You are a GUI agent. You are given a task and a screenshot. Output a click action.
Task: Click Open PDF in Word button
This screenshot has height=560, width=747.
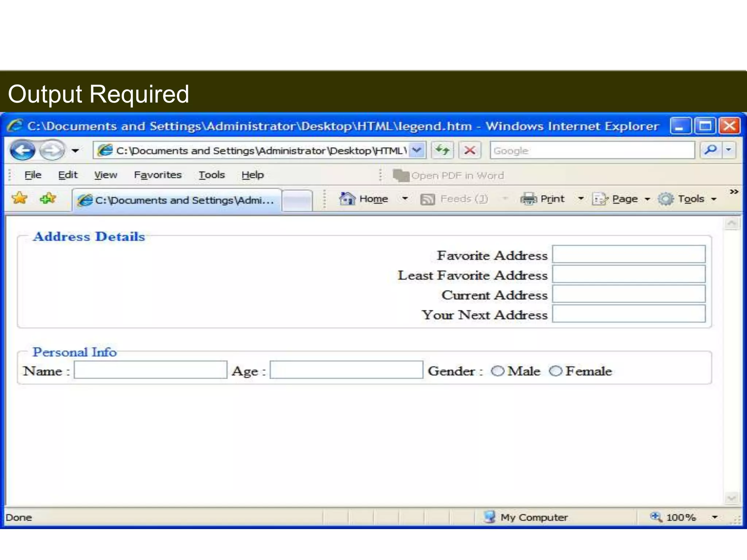click(449, 175)
